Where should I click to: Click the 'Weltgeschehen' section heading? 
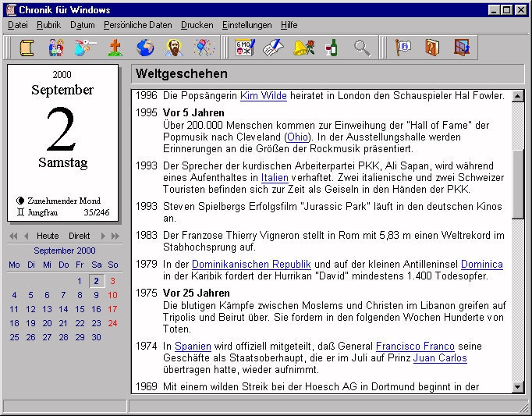[182, 73]
